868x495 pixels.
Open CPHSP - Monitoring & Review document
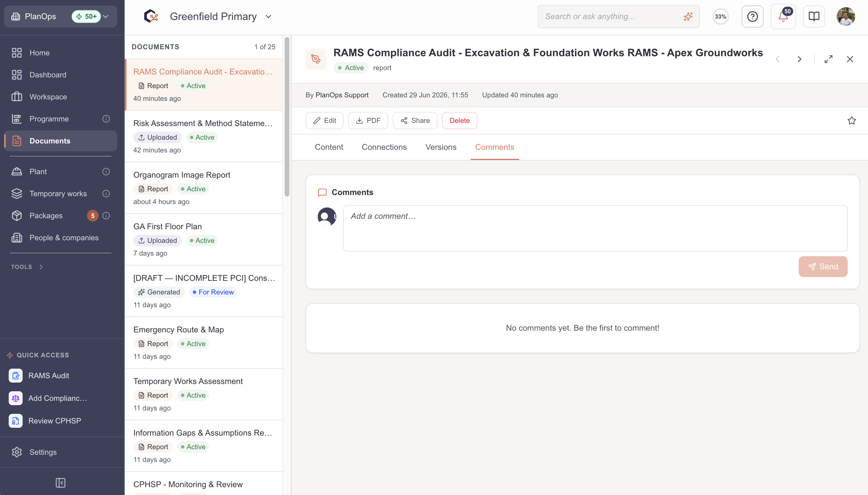click(x=204, y=484)
